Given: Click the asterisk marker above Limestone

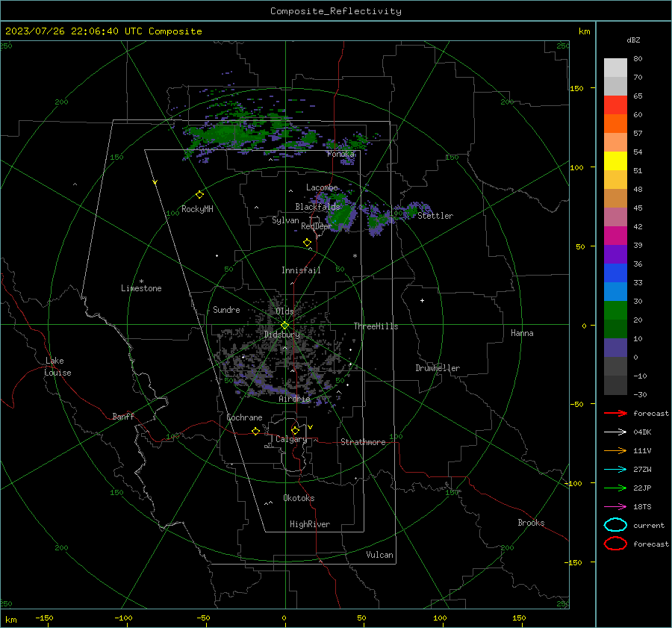Looking at the screenshot, I should 141,282.
